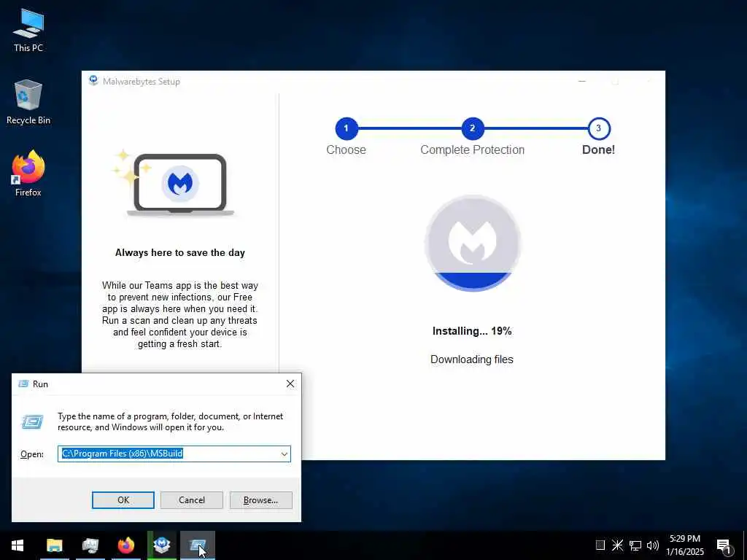
Task: Click the Run taskbar button
Action: [x=198, y=545]
